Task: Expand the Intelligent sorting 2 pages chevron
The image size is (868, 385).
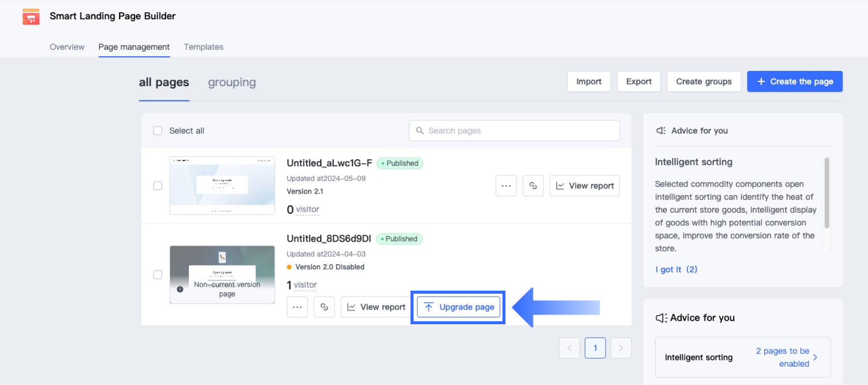Action: (x=815, y=357)
